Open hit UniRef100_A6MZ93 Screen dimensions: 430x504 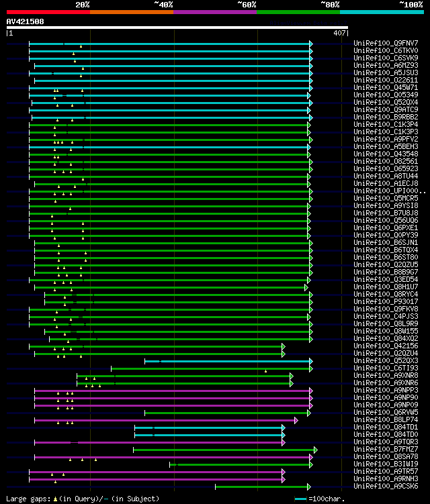(386, 65)
